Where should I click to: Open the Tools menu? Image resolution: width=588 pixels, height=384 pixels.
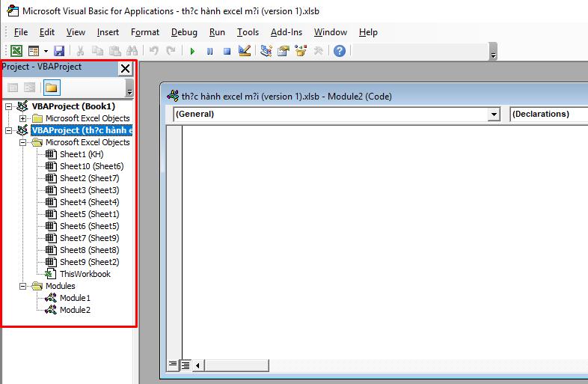248,32
